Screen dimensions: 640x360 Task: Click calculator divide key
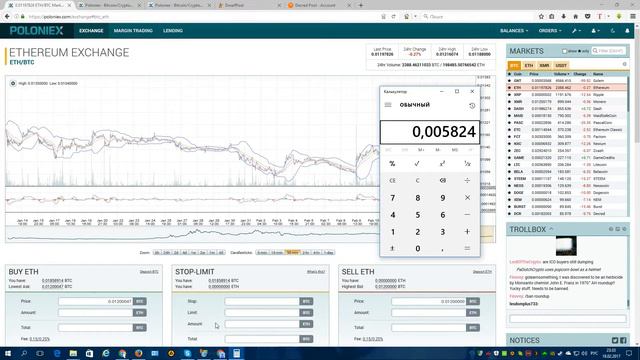pyautogui.click(x=467, y=180)
